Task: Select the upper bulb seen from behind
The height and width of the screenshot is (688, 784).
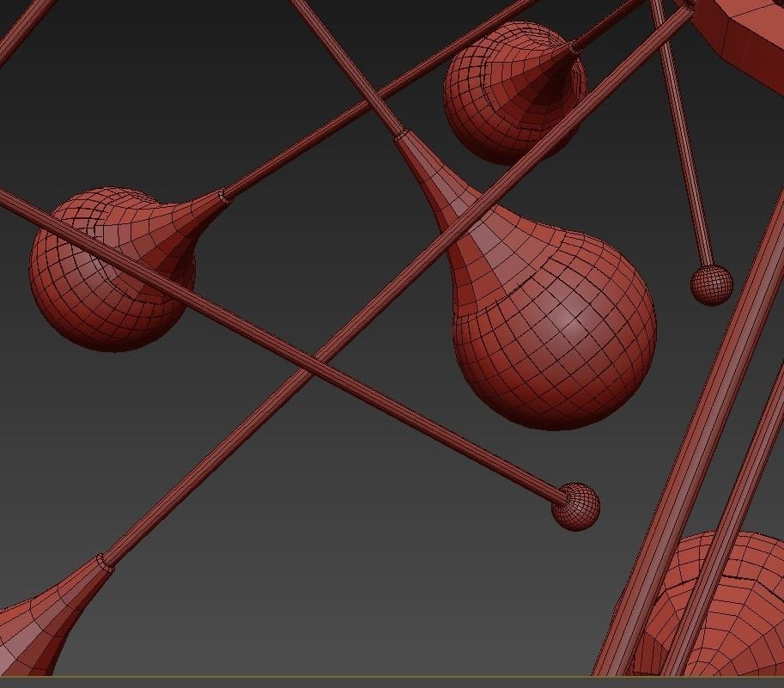Action: pyautogui.click(x=515, y=93)
